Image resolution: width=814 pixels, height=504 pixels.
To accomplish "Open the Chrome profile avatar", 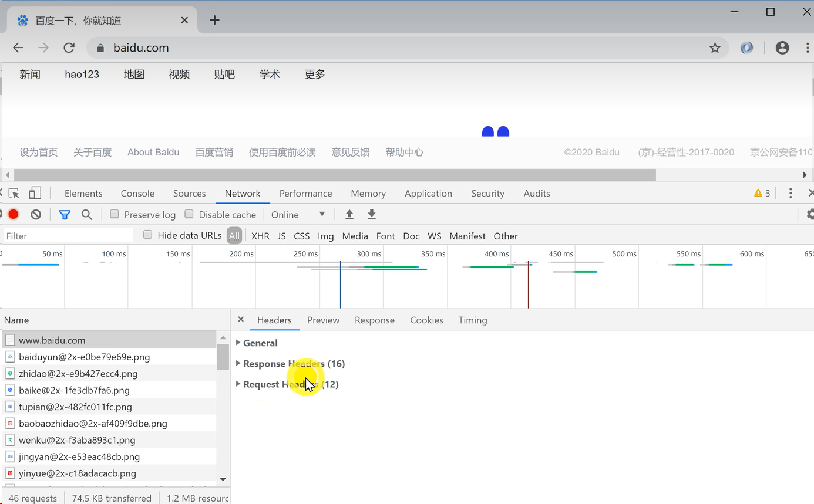I will [x=782, y=48].
